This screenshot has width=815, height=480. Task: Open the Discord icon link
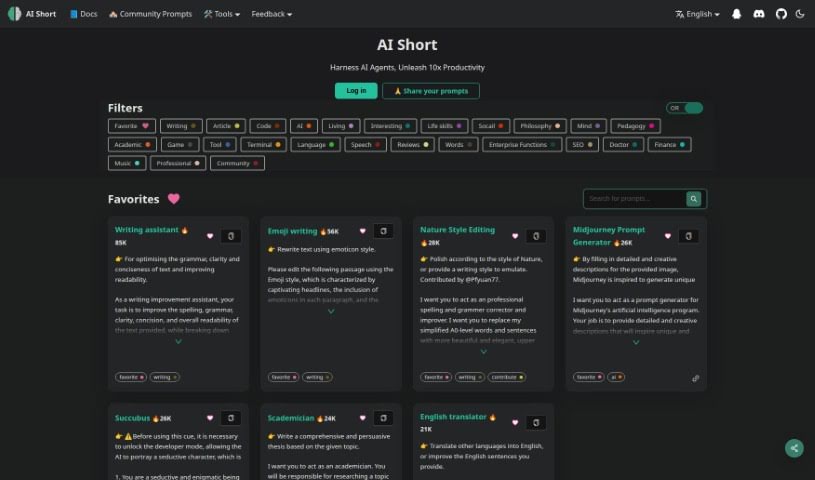[759, 14]
